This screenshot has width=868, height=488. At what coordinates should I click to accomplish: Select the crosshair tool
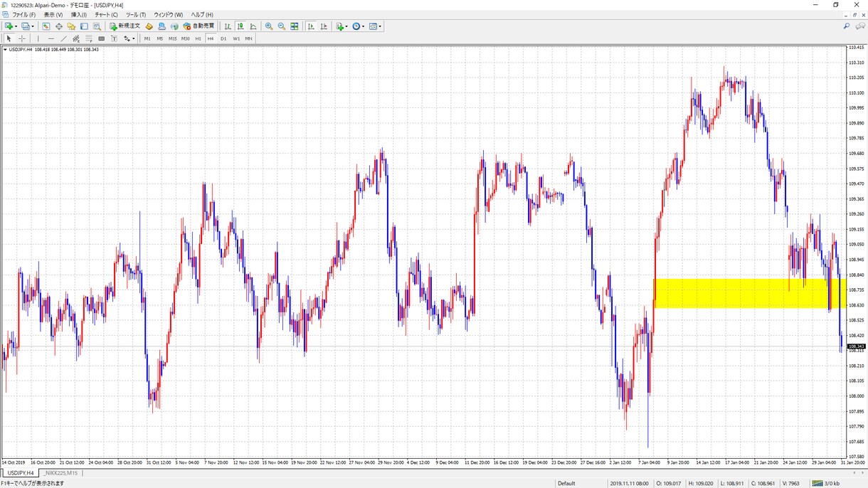22,38
